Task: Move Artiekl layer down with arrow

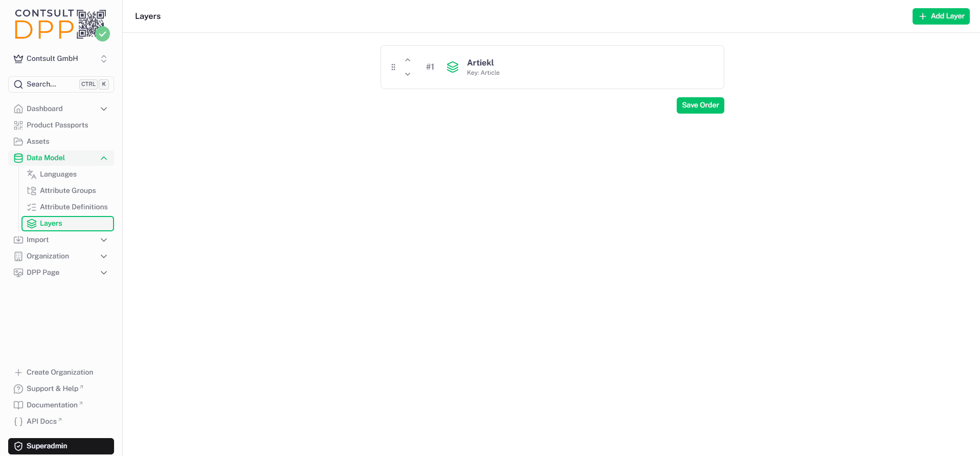Action: click(408, 74)
